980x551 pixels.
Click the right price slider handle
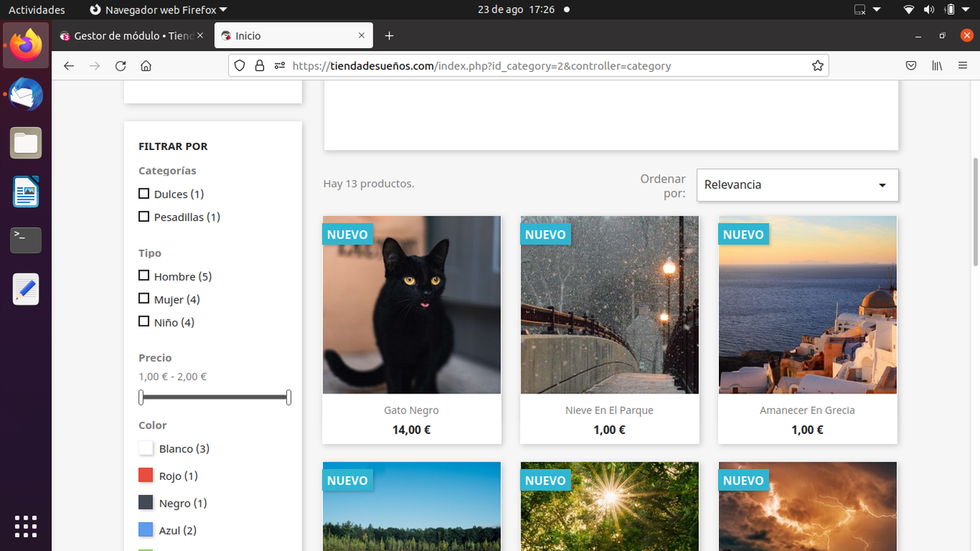point(289,397)
